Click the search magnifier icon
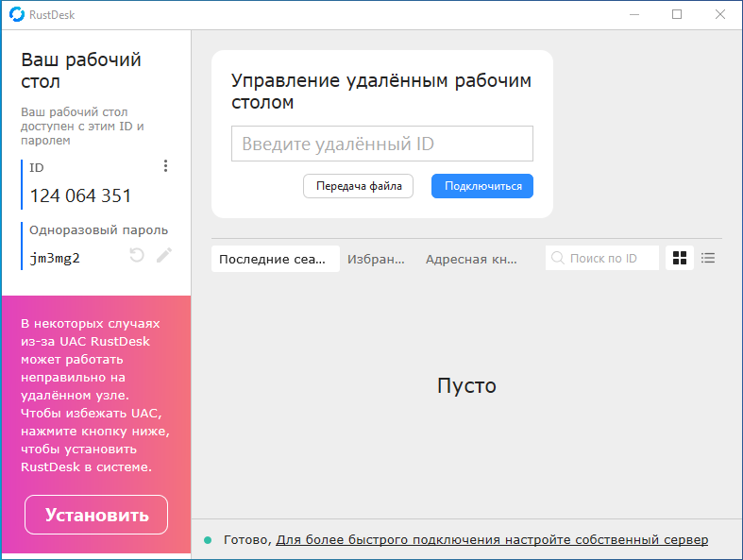 click(x=558, y=258)
